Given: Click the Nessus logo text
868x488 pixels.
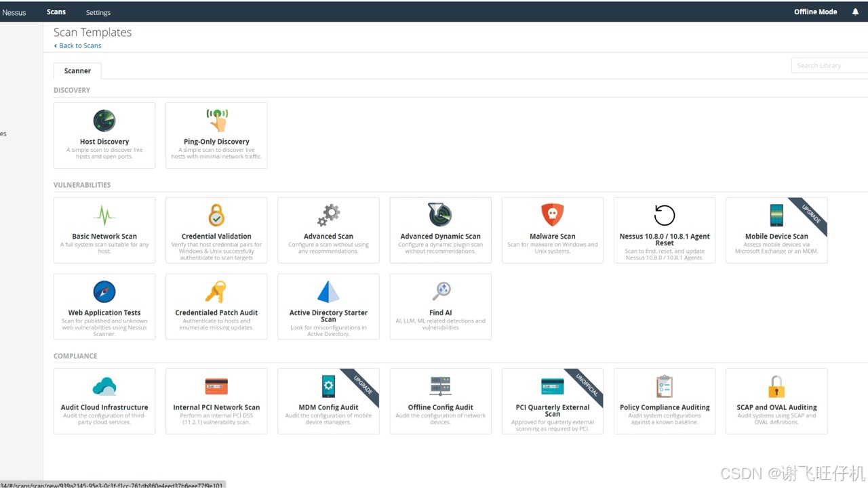Looking at the screenshot, I should tap(14, 12).
